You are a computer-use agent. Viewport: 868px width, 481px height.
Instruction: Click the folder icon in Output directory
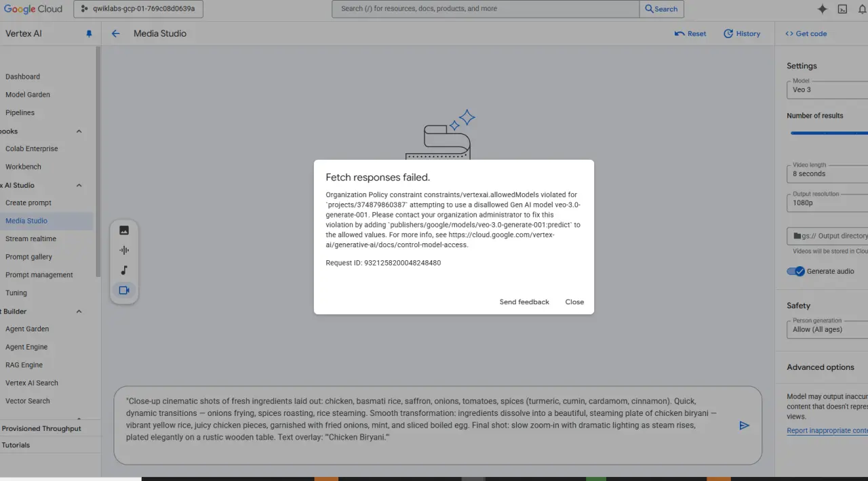[x=797, y=236]
